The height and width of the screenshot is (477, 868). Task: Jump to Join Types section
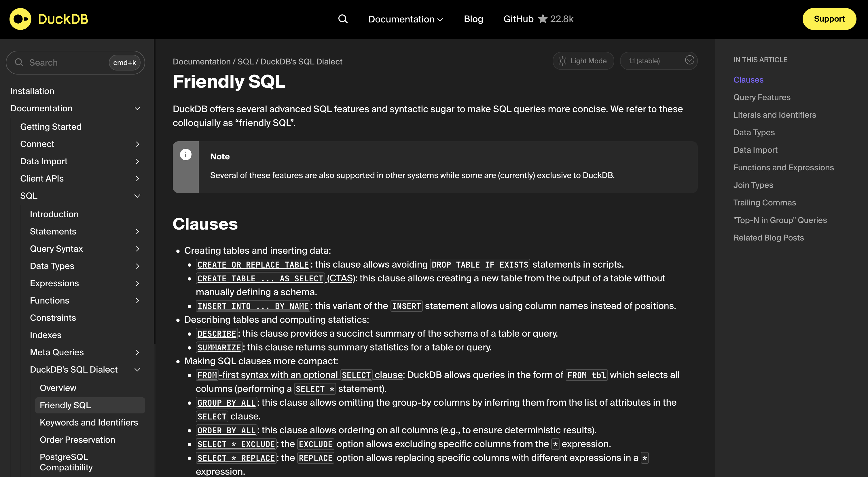pos(753,185)
